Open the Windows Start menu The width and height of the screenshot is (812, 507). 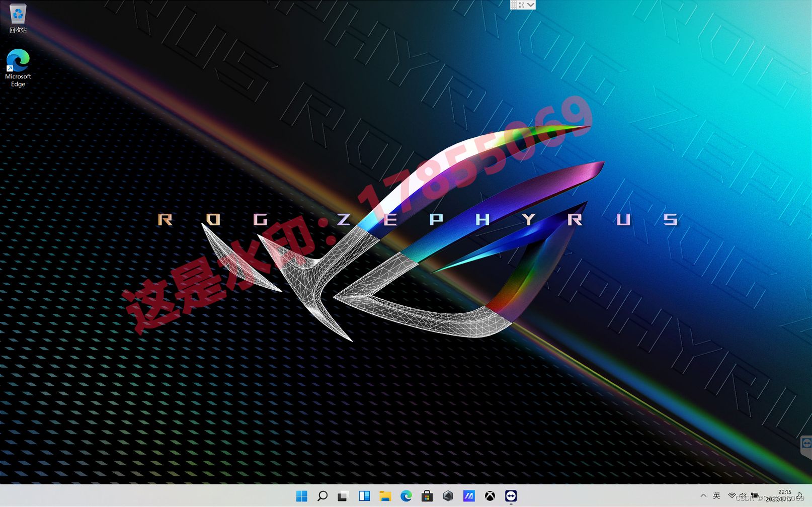point(301,495)
